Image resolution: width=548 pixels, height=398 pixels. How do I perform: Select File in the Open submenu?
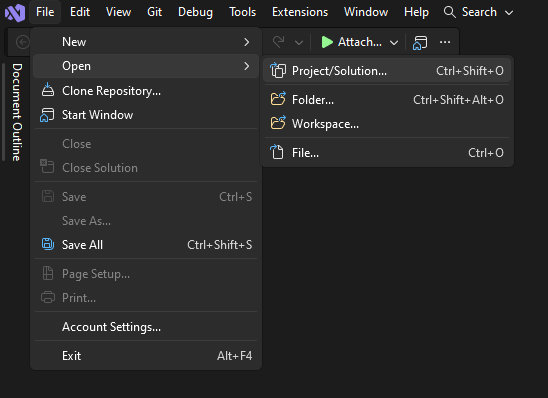387,153
